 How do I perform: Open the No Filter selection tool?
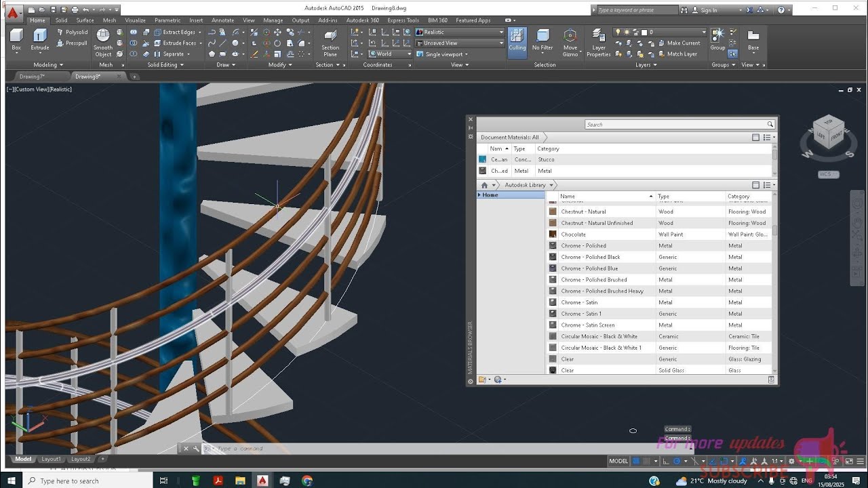(542, 41)
